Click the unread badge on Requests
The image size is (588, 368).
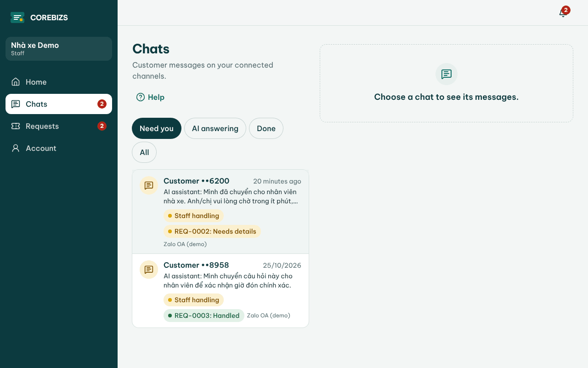pos(102,126)
